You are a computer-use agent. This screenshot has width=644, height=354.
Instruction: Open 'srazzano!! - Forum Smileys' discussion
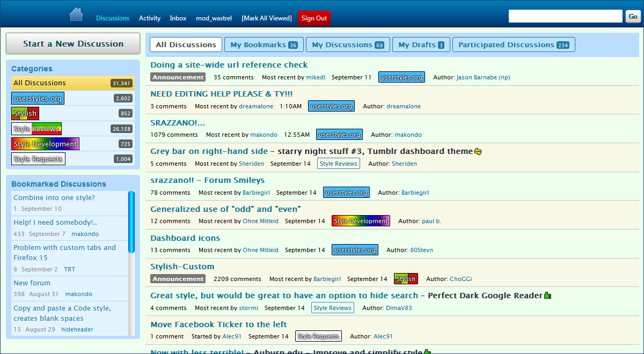point(207,180)
